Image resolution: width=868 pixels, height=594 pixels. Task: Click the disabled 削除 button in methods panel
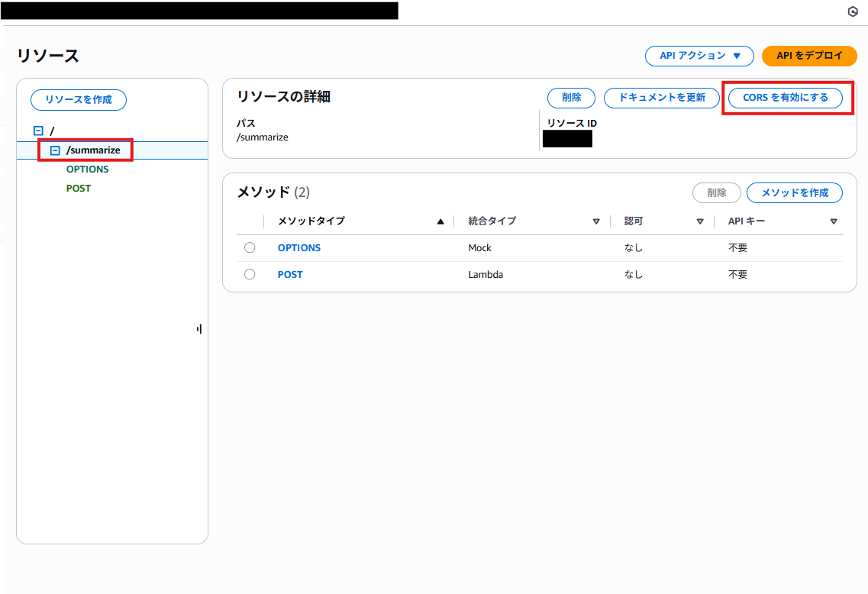click(x=716, y=192)
